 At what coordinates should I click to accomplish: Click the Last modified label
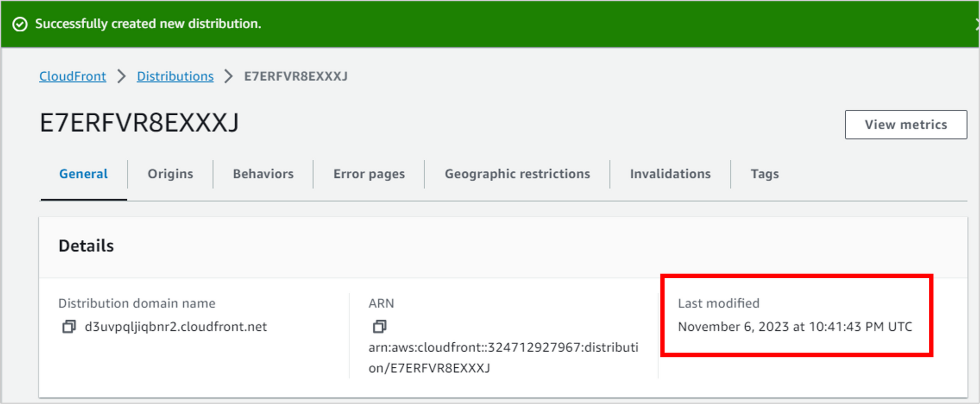[x=718, y=303]
